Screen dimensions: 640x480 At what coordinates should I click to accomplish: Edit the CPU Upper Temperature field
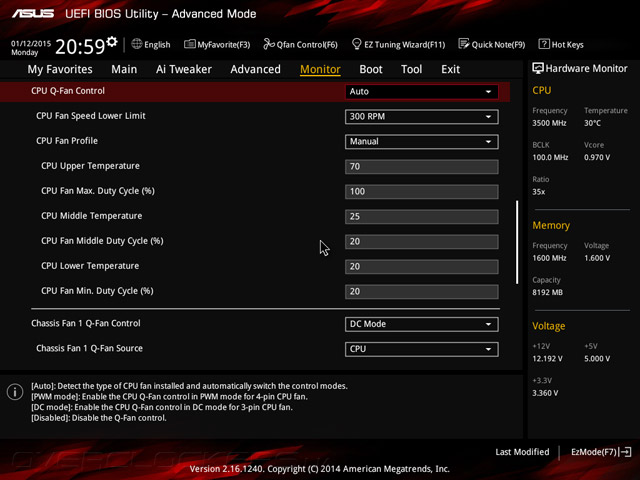pyautogui.click(x=422, y=167)
